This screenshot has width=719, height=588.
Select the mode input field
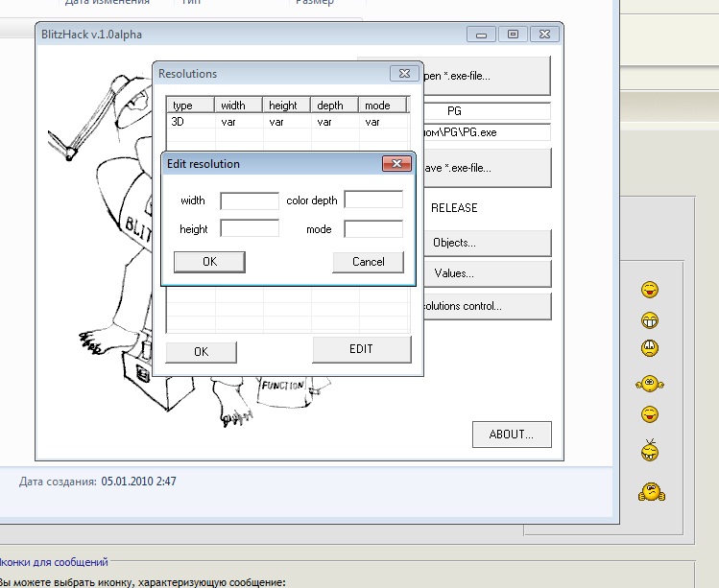tap(373, 228)
